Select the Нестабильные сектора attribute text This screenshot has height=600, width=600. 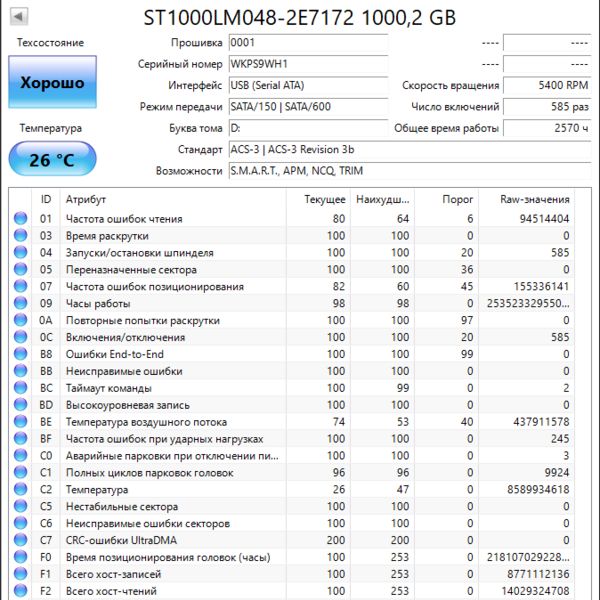point(122,506)
